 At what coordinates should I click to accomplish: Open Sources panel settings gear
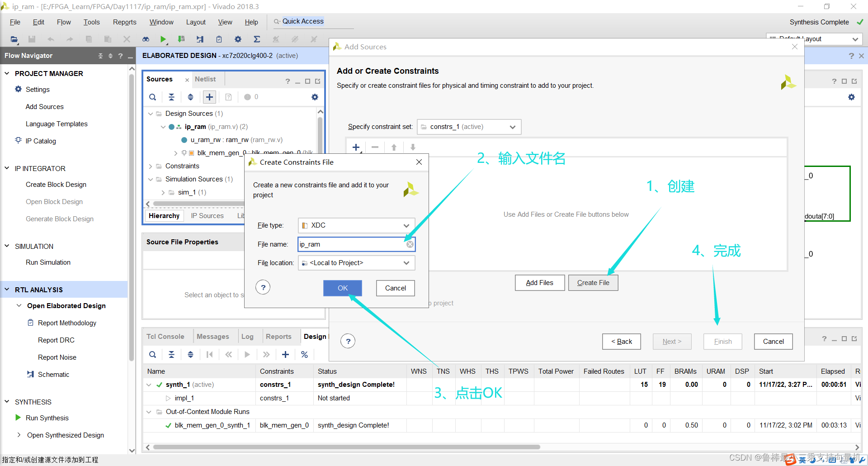[315, 97]
